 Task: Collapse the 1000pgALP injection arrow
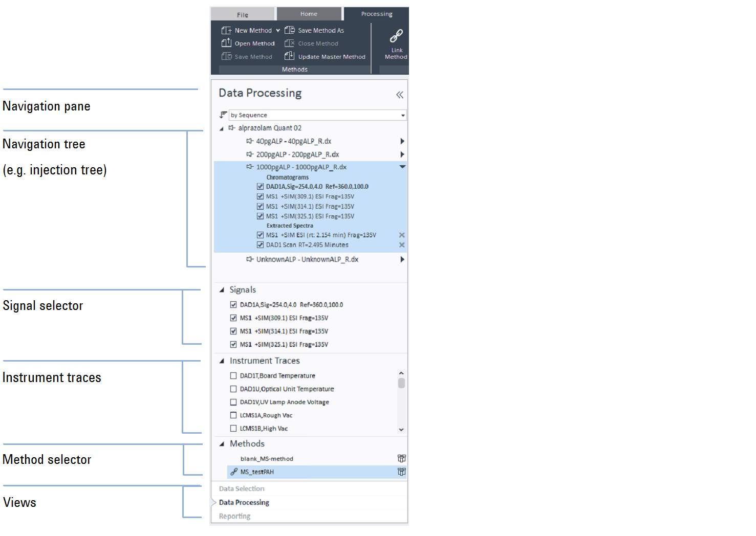pos(402,167)
